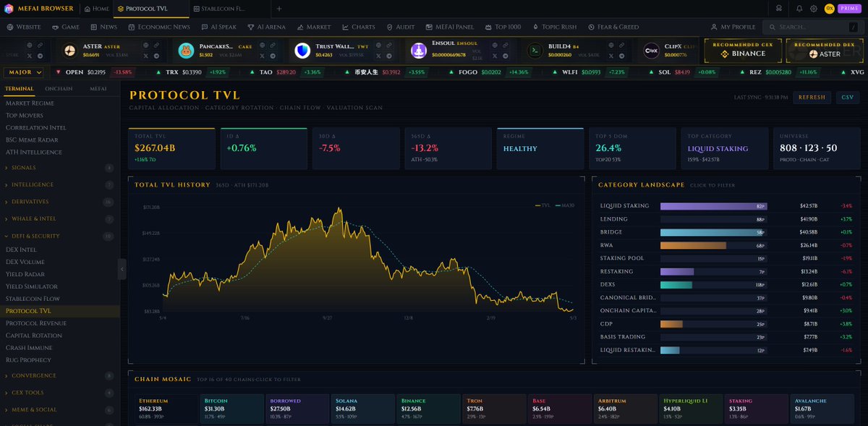Open Stablecoin Flow in the sidebar

pos(33,299)
